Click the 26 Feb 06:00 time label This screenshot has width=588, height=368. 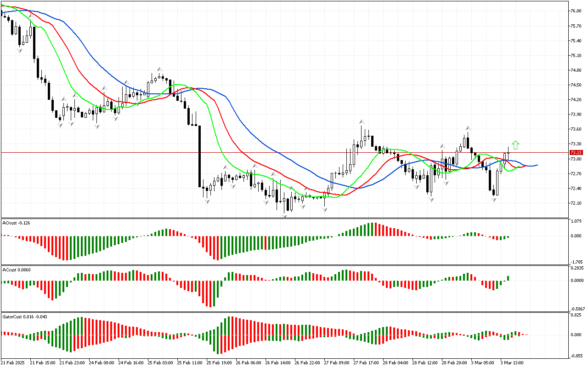pyautogui.click(x=249, y=363)
